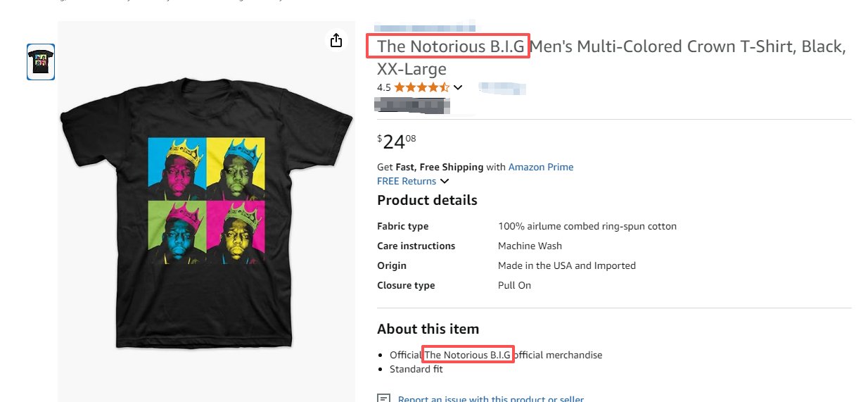Click highlighted 'The Notorious B.I.G' in bullet list
868x402 pixels.
[x=467, y=355]
